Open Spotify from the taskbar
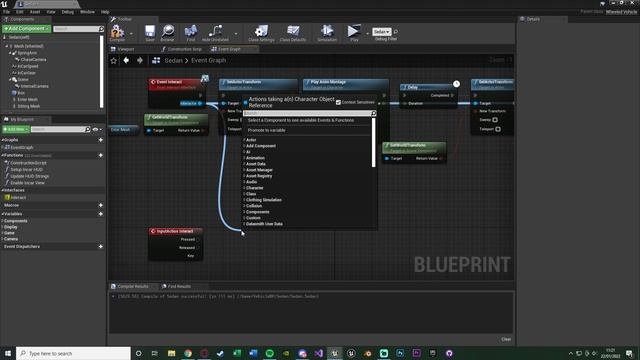Viewport: 640px width, 360px height. pyautogui.click(x=269, y=353)
